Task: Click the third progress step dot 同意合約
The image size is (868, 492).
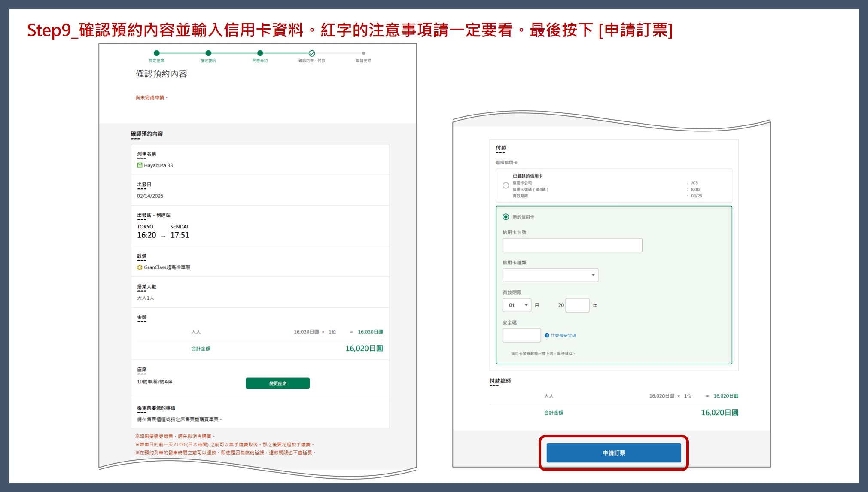Action: click(x=260, y=53)
